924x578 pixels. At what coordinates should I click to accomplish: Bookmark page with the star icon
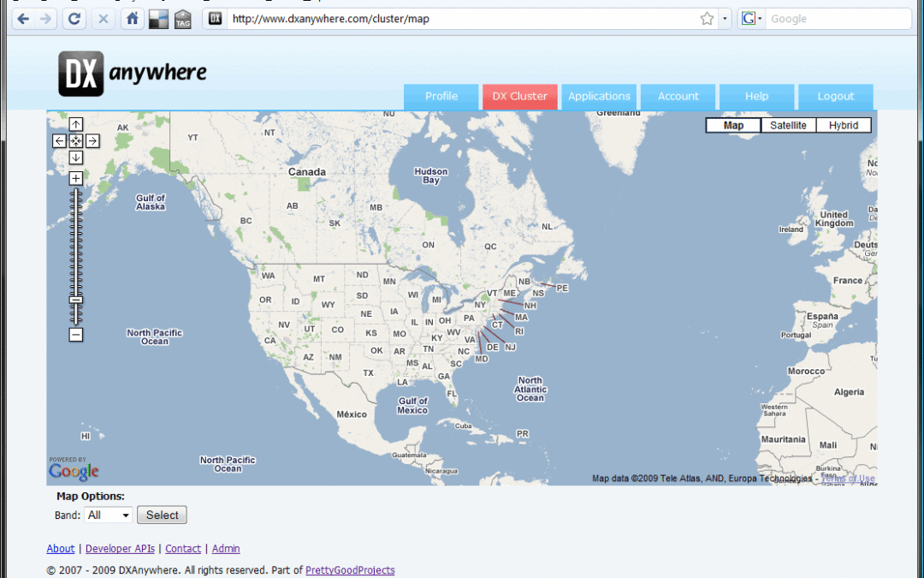click(707, 19)
